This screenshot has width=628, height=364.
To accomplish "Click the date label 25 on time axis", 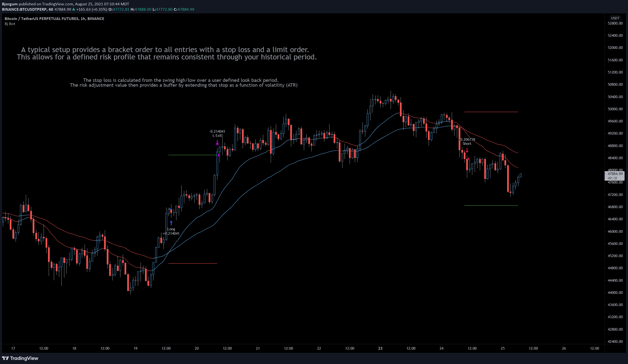I will [x=503, y=348].
